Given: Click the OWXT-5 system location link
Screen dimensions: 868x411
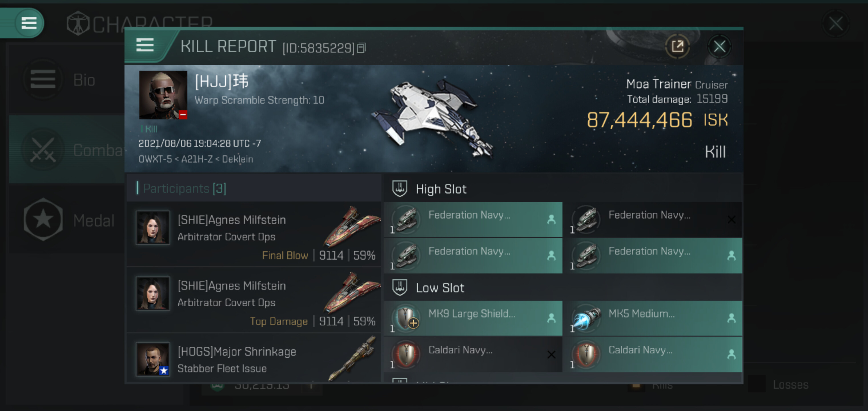Looking at the screenshot, I should tap(155, 159).
